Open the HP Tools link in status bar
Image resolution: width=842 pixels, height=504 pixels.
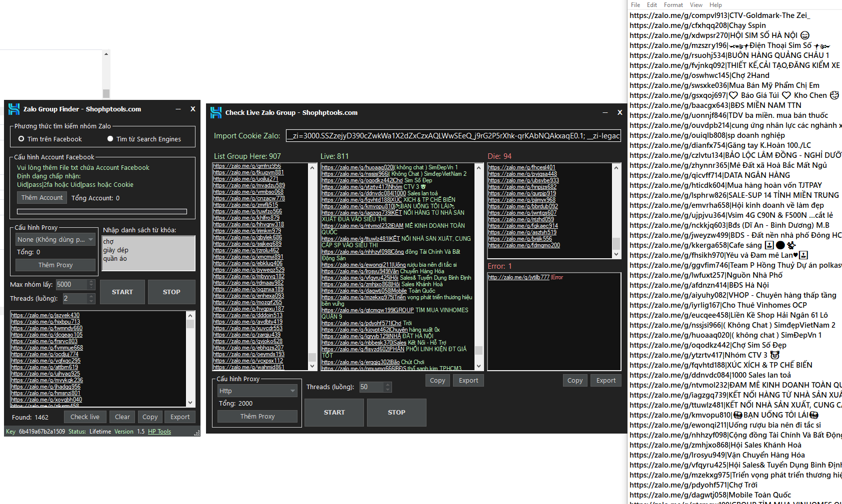(159, 432)
